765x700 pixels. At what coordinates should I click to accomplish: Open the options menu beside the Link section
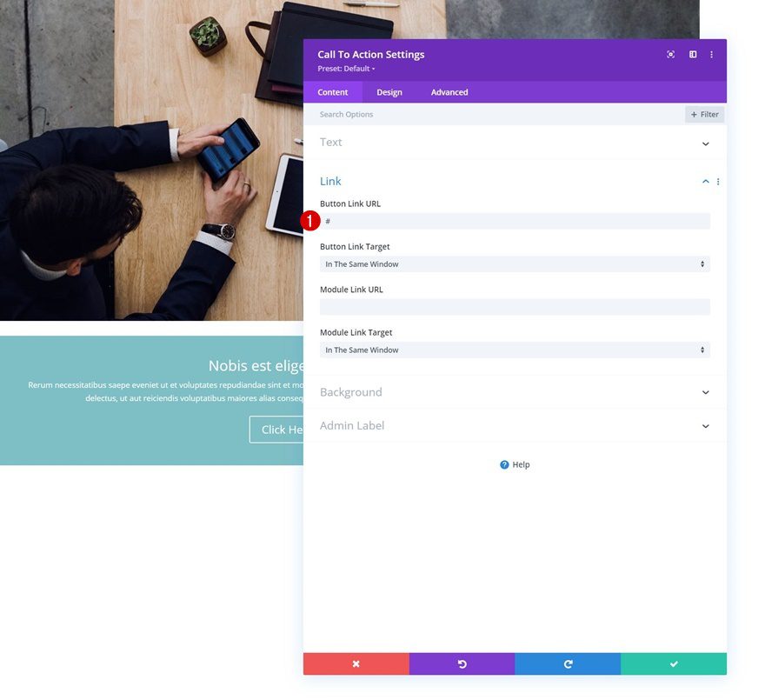[718, 181]
